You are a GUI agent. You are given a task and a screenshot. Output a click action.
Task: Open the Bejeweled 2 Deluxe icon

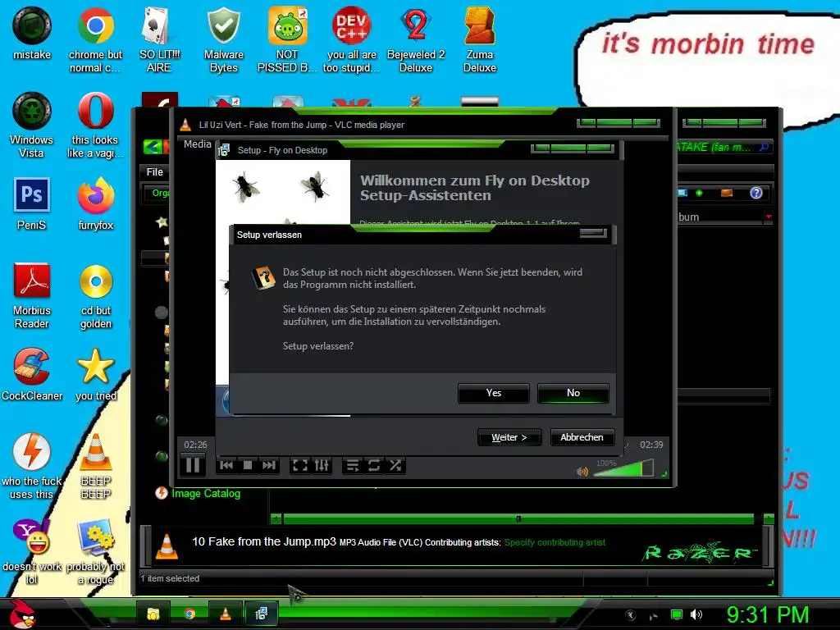[x=416, y=39]
